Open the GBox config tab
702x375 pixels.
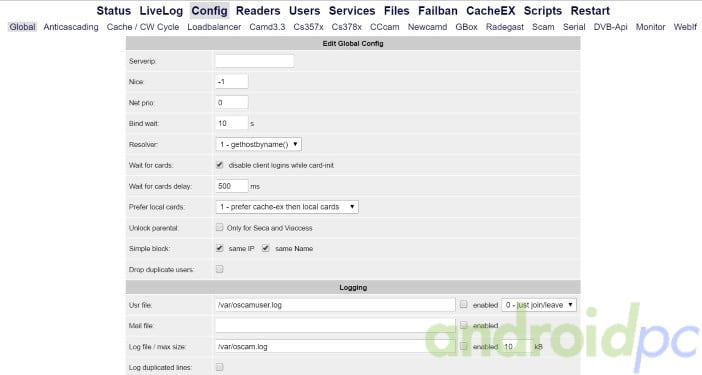coord(467,27)
